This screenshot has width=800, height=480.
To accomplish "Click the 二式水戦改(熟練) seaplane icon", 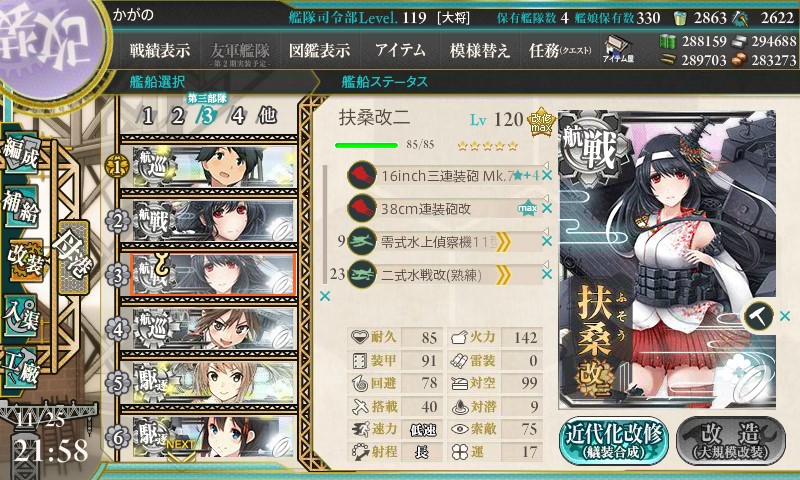I will [362, 275].
